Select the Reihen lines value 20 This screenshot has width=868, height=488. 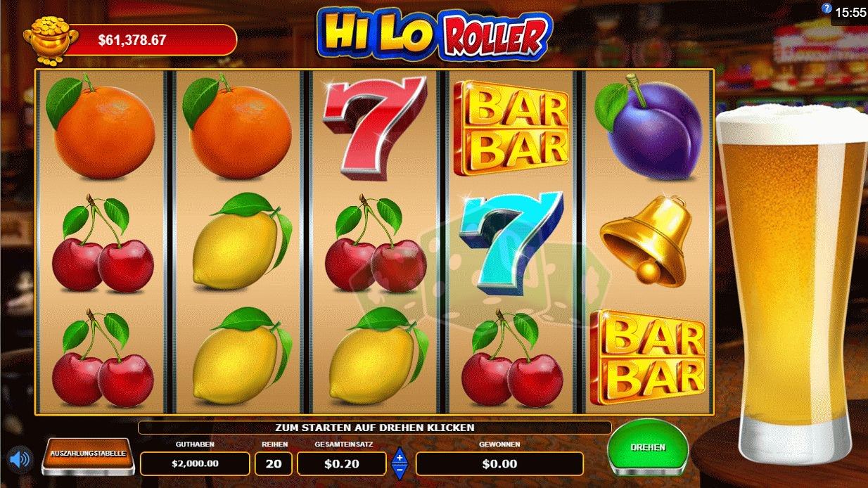point(273,463)
